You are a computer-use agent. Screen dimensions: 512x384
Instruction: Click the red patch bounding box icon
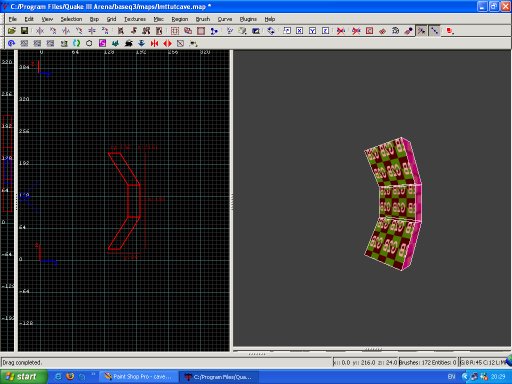tap(382, 31)
